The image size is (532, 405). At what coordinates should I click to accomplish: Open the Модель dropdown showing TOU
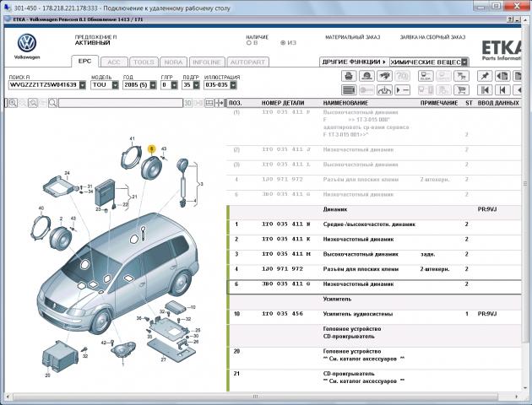(115, 85)
